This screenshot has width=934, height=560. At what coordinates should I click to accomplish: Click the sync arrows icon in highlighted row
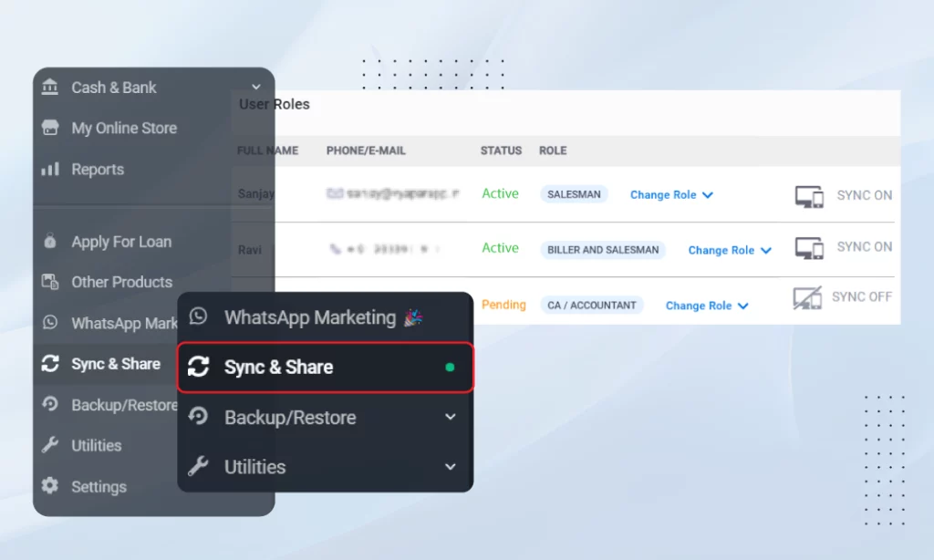pyautogui.click(x=198, y=367)
